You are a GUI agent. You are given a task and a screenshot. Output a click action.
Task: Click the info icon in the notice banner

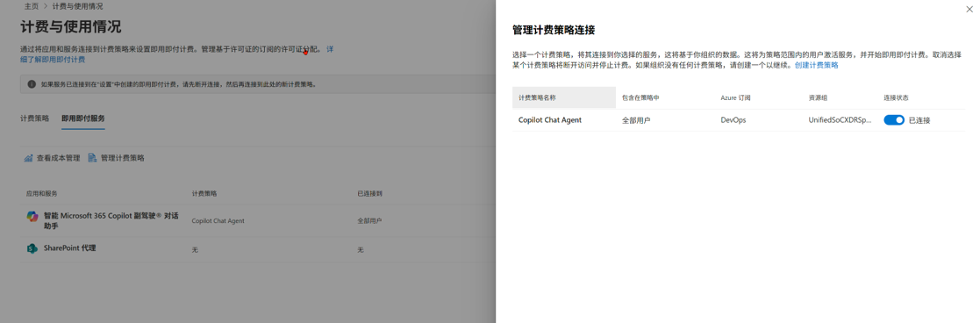pos(32,83)
